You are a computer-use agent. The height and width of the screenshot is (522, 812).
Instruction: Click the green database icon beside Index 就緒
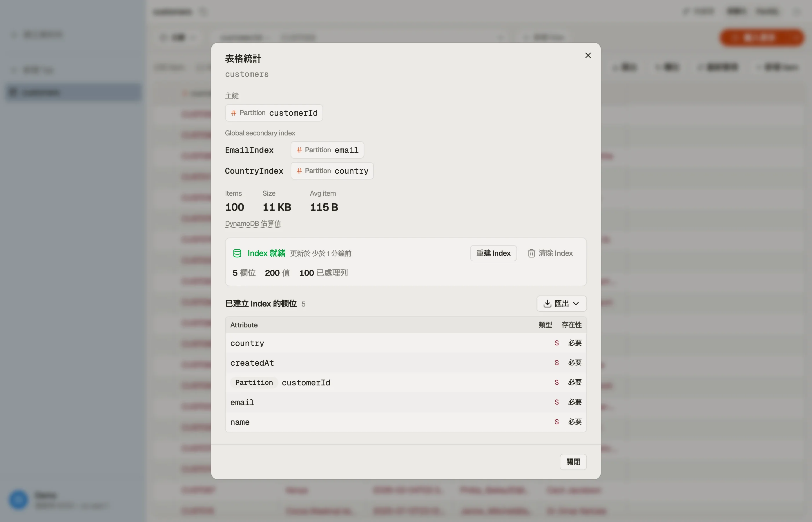click(x=237, y=253)
